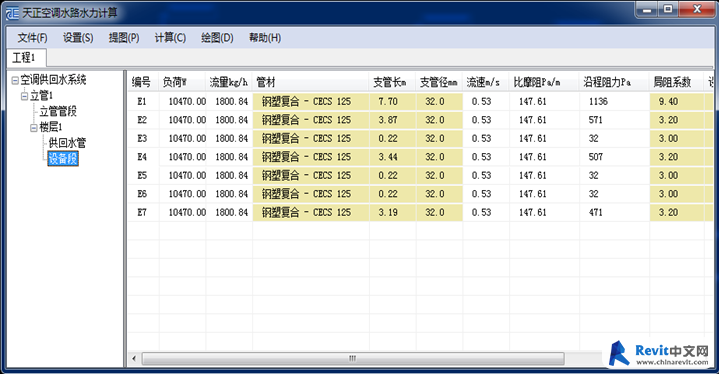Click the 支管径mm column header

pyautogui.click(x=439, y=82)
